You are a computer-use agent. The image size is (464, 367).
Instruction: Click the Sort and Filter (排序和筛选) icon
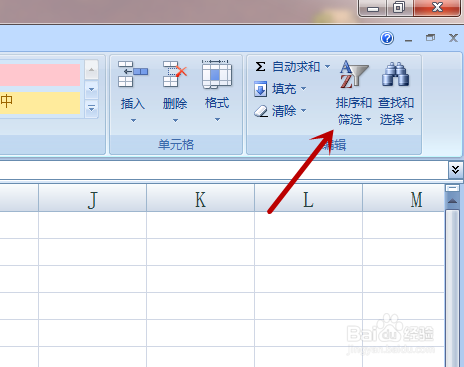pyautogui.click(x=353, y=74)
